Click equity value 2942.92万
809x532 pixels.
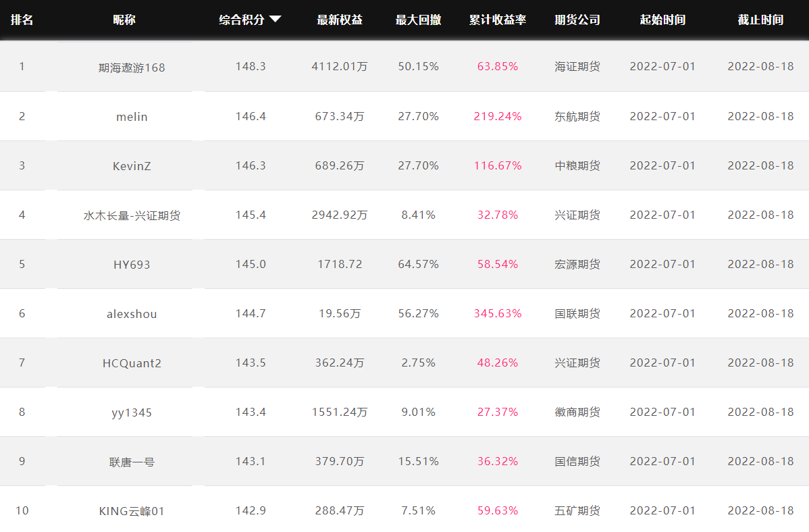[340, 215]
